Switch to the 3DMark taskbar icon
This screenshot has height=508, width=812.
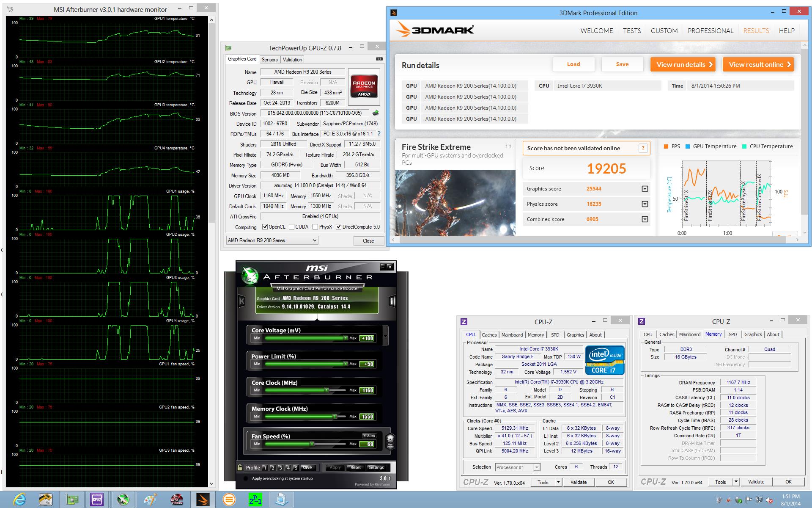click(x=203, y=500)
